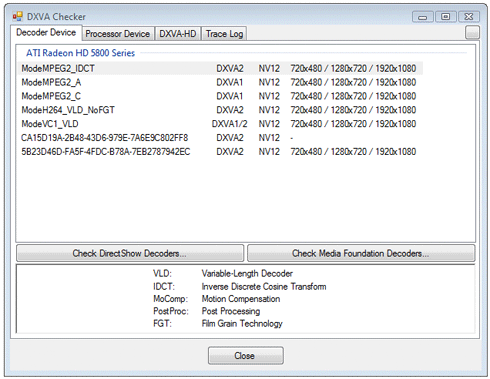Click the Inverse Discrete Cosine Transform text

click(264, 286)
